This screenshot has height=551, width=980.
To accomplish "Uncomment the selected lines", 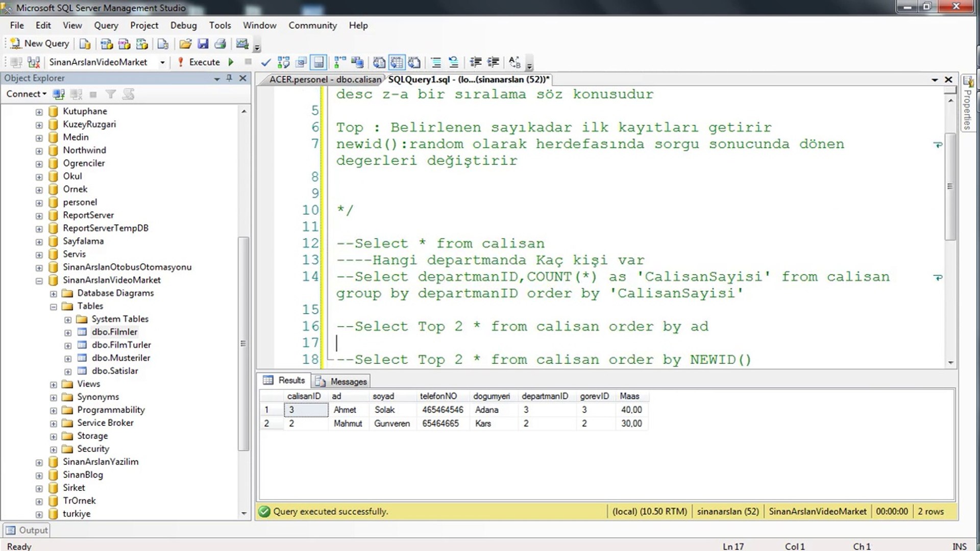I will [453, 62].
